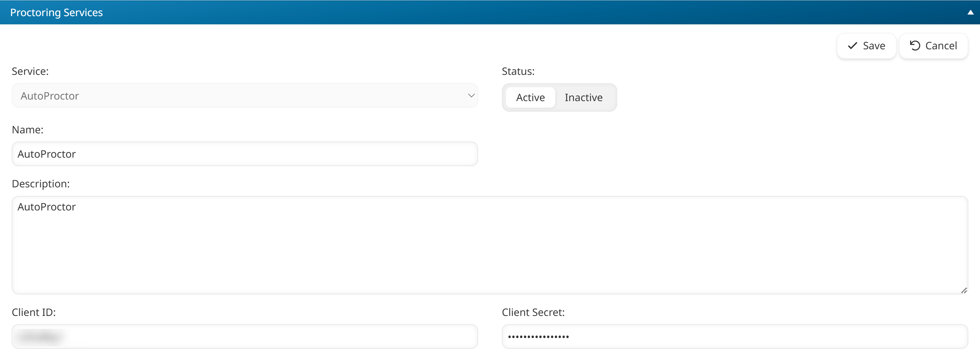Click the undo arrow icon on the Cancel button
This screenshot has height=357, width=980.
coord(915,45)
